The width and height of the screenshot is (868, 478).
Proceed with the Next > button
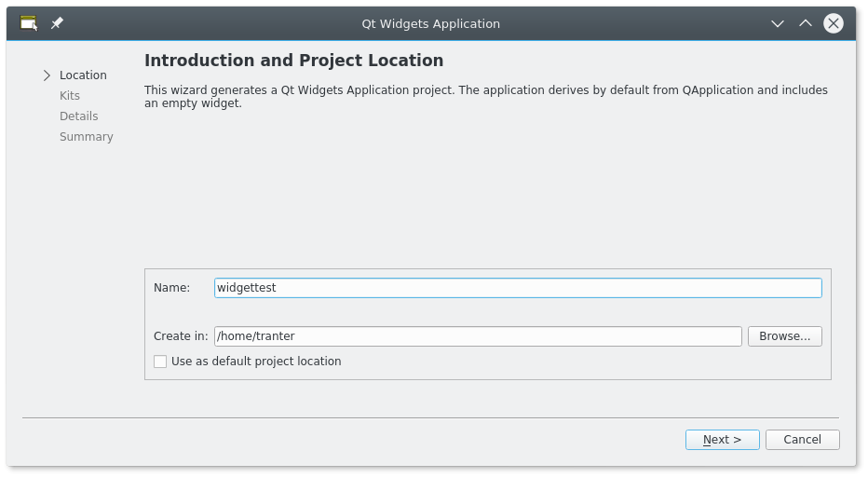pos(722,440)
